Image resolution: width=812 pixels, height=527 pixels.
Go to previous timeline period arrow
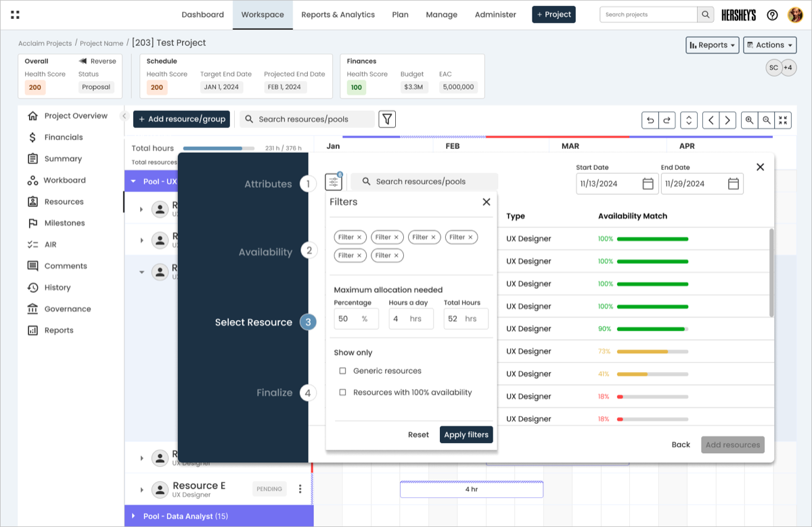point(710,120)
